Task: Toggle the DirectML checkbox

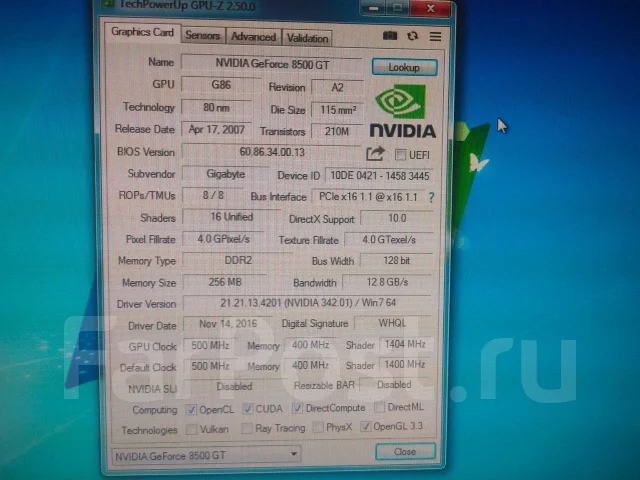Action: click(379, 407)
